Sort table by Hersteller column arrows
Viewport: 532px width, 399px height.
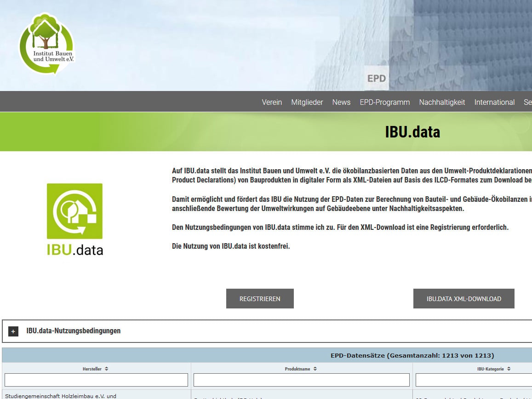pos(107,369)
